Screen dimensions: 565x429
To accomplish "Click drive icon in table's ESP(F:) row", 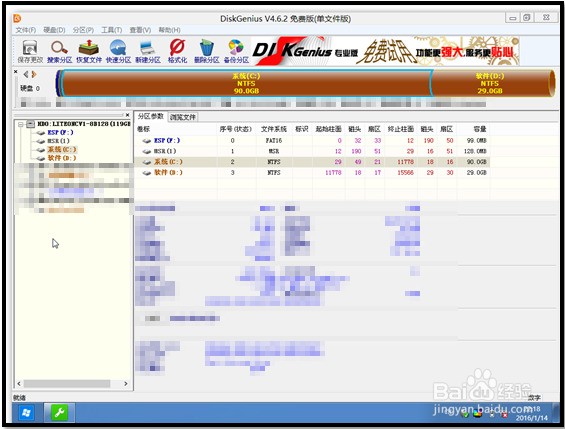I will pyautogui.click(x=146, y=141).
